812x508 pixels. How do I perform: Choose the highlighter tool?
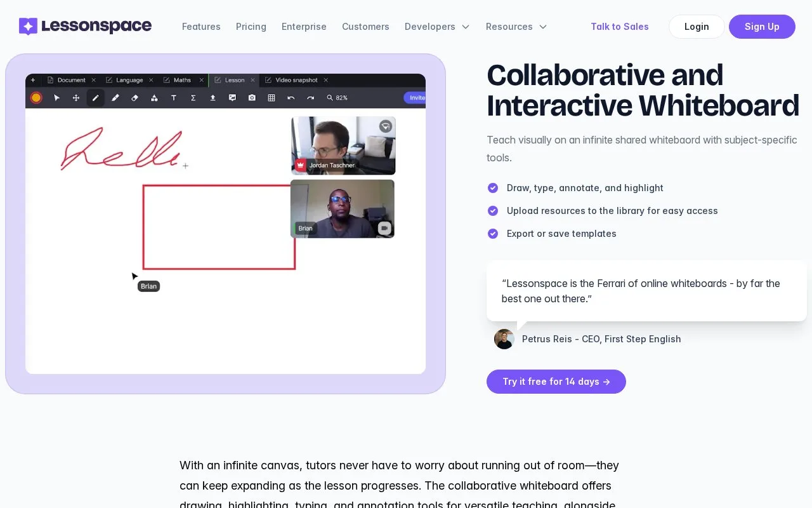pyautogui.click(x=115, y=98)
